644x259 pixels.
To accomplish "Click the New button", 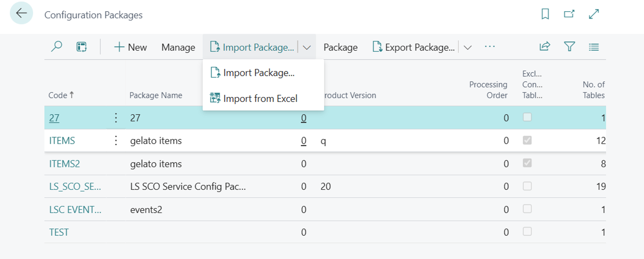I will (130, 47).
